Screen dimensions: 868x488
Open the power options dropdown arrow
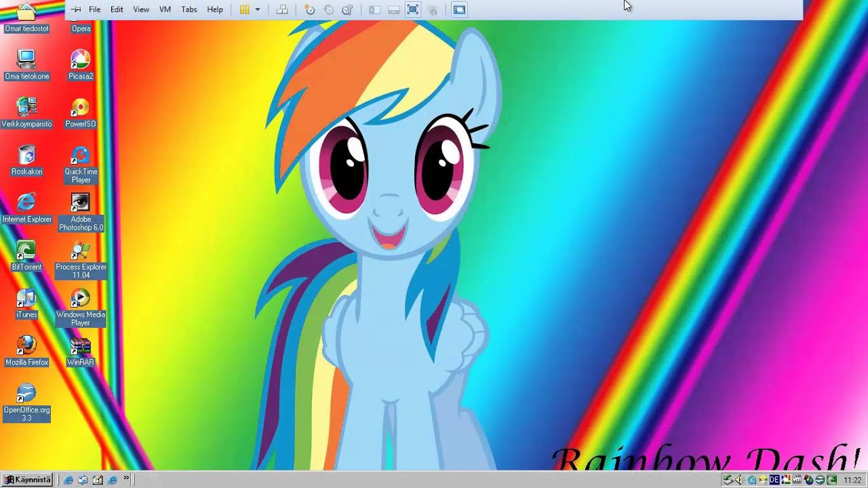pyautogui.click(x=258, y=9)
